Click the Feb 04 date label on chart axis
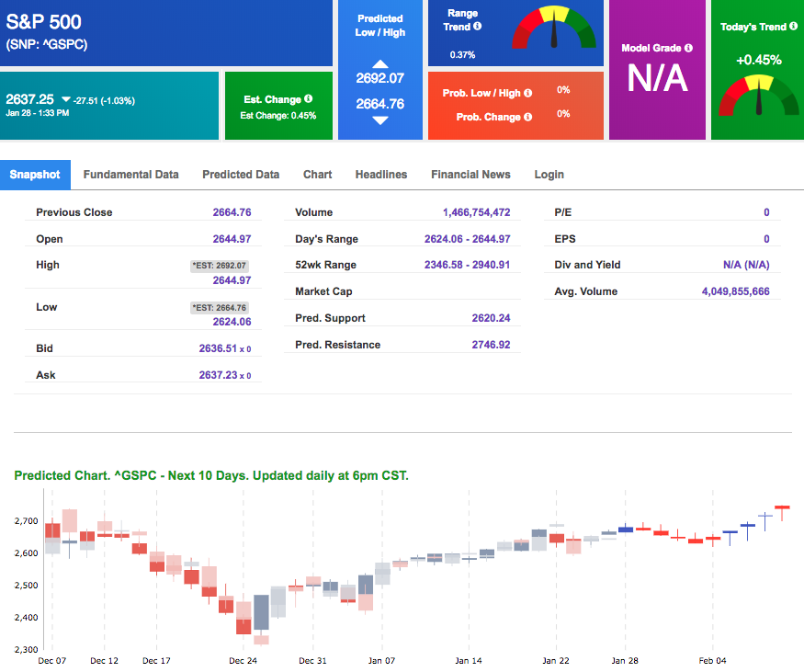 point(712,661)
